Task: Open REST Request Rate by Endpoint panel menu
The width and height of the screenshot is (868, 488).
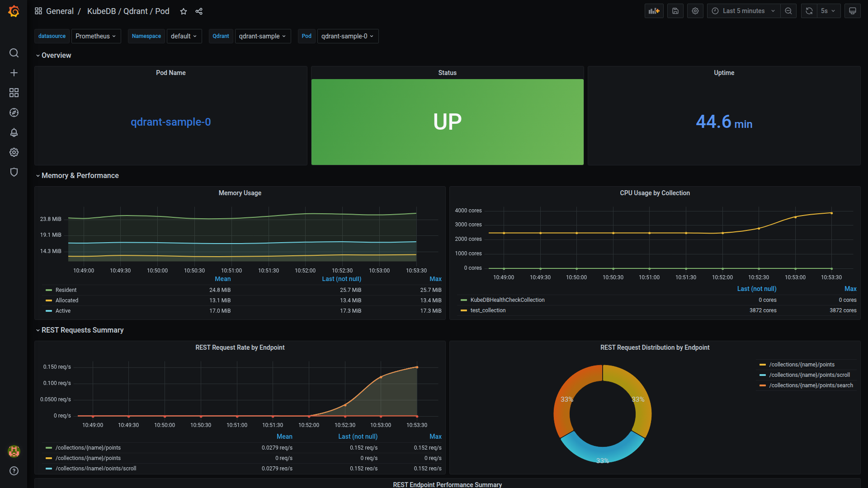Action: pyautogui.click(x=240, y=347)
